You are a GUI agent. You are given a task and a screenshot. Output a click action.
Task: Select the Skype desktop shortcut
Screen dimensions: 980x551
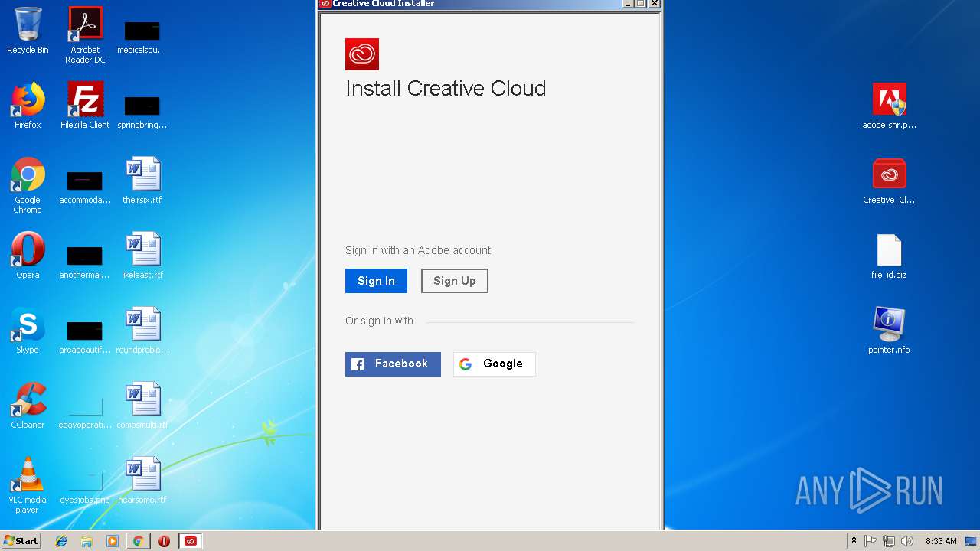[x=28, y=331]
